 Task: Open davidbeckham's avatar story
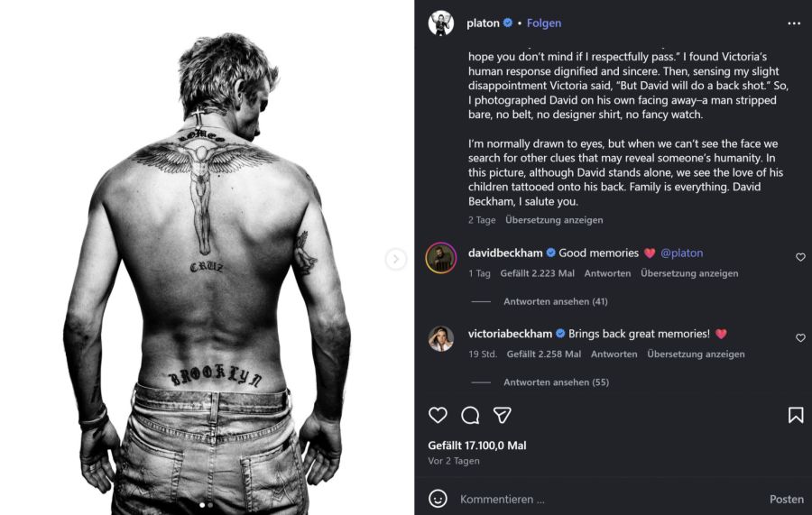click(x=440, y=258)
